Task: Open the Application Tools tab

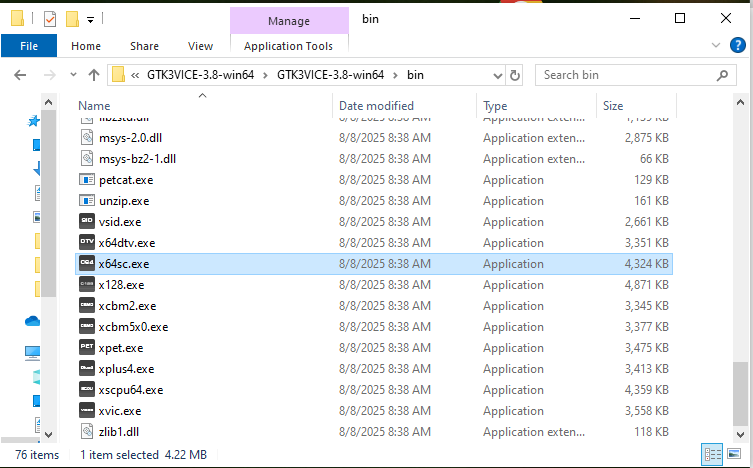Action: pos(288,46)
